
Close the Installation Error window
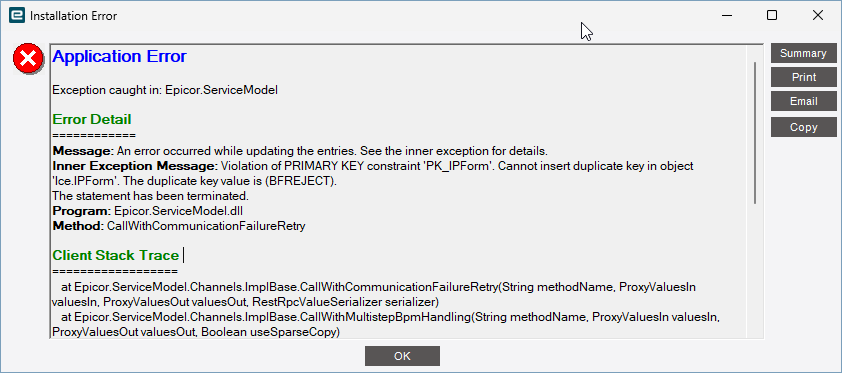(818, 16)
